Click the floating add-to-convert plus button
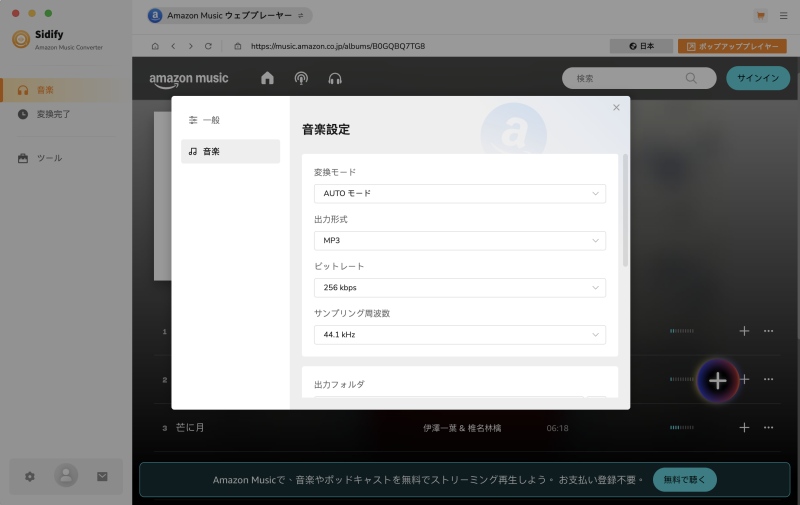 coord(717,381)
